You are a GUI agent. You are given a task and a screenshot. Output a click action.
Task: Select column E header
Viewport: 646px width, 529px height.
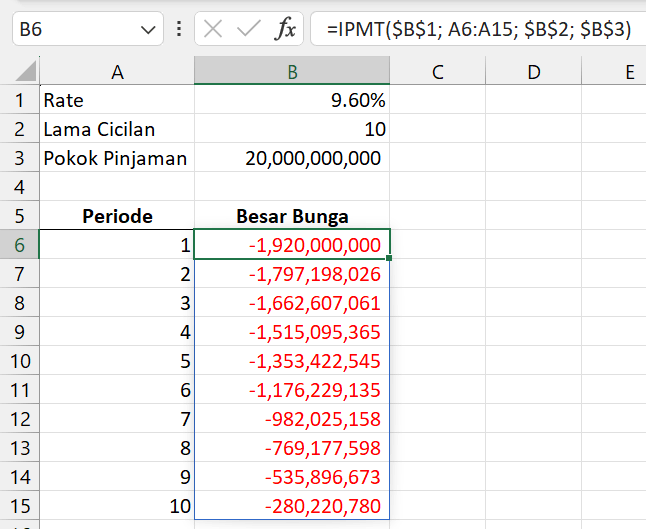pyautogui.click(x=614, y=72)
